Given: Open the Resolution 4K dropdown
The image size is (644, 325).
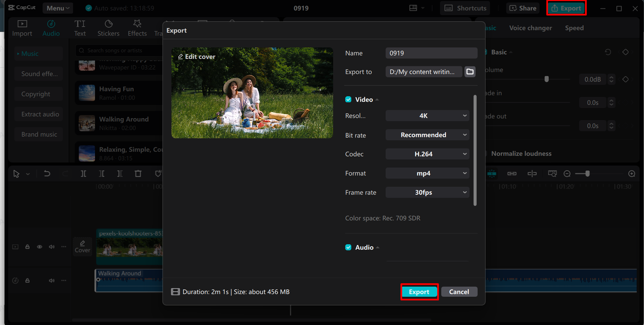Looking at the screenshot, I should pos(427,116).
